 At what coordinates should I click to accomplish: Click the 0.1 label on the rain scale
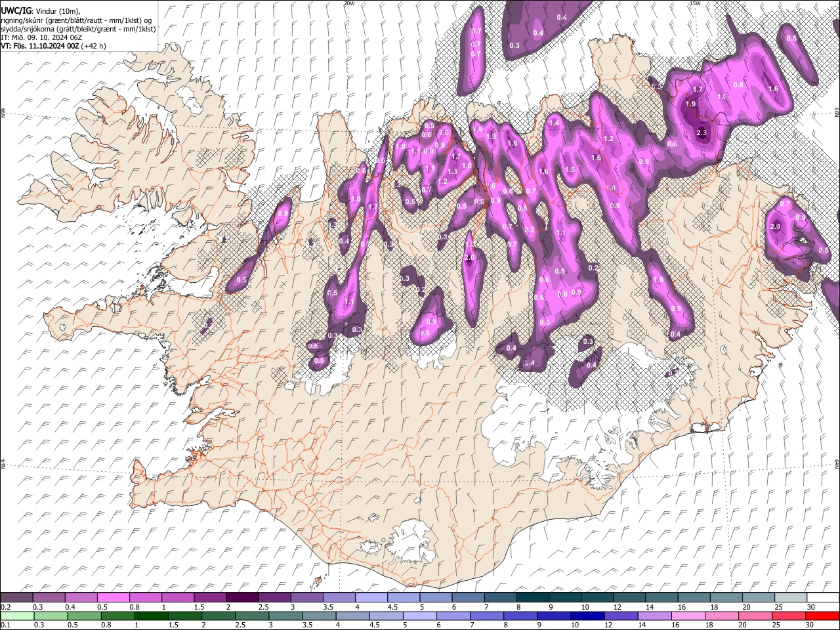point(5,625)
